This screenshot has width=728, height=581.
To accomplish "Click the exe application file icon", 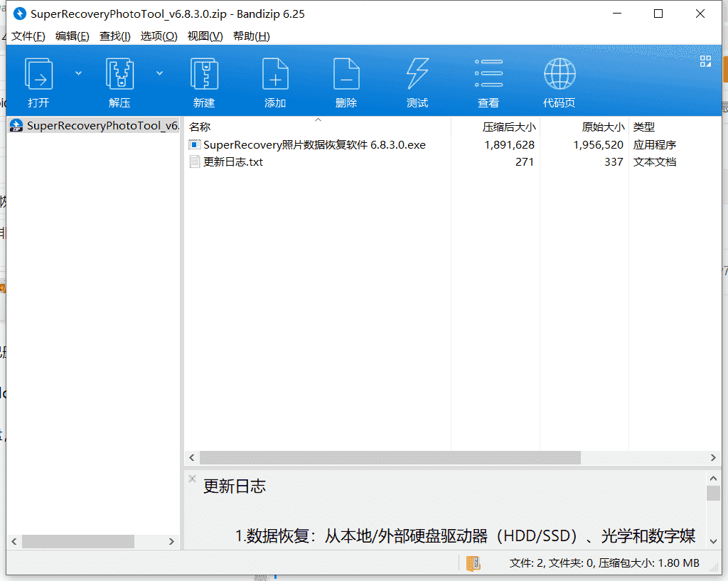I will click(195, 145).
